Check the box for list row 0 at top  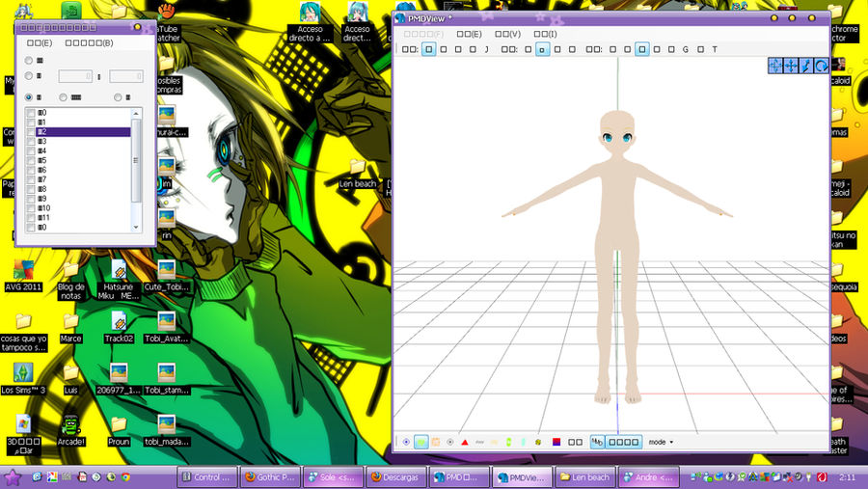31,113
